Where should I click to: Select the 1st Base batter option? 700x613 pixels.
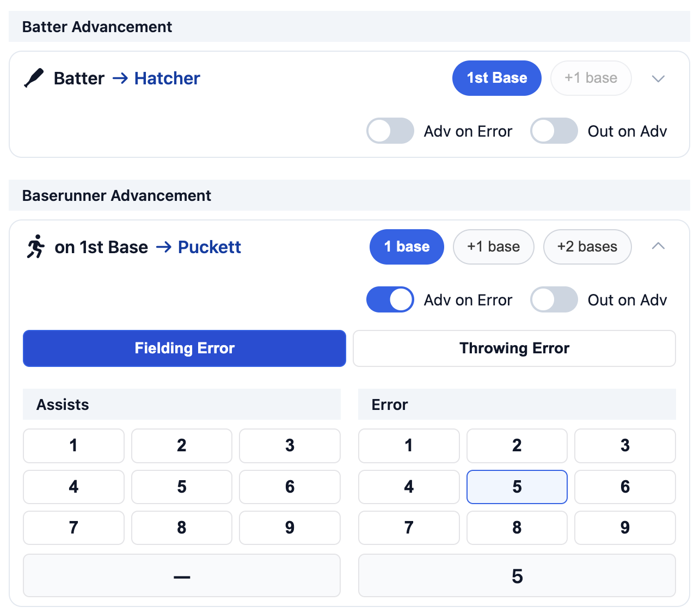(x=496, y=78)
